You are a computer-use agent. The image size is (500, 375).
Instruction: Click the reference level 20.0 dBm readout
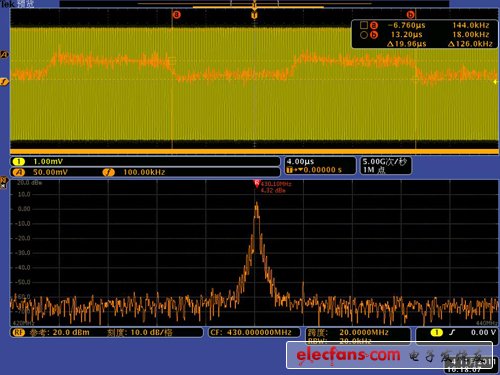[x=60, y=332]
